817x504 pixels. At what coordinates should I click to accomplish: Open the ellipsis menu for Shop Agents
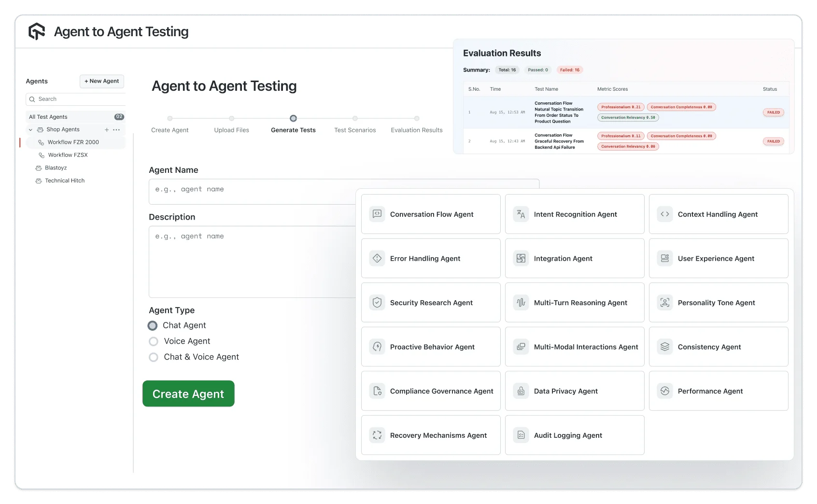(x=115, y=129)
